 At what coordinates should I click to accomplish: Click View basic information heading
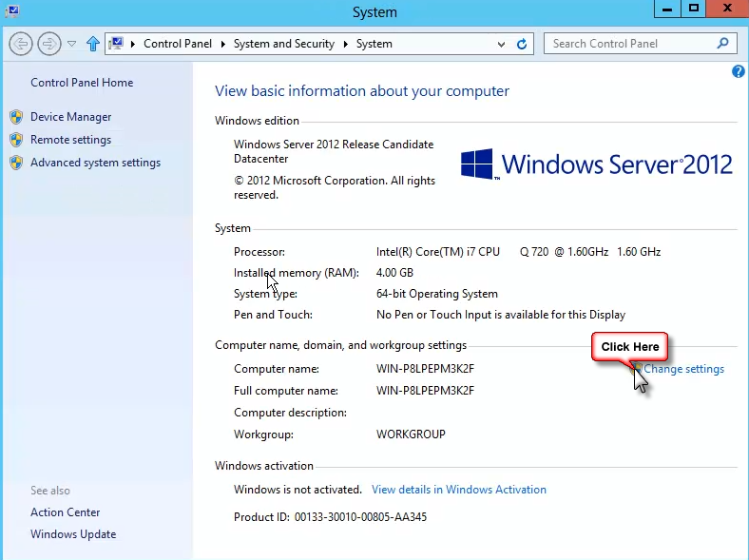click(362, 91)
